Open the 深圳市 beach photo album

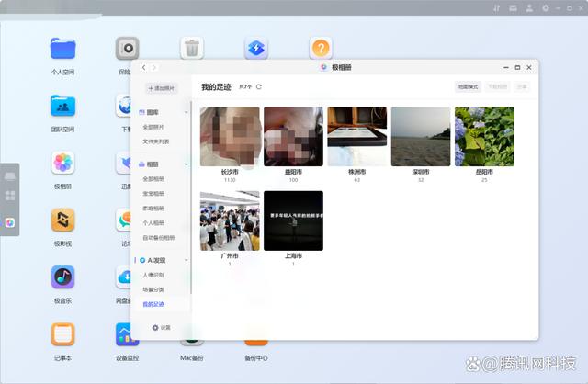421,136
